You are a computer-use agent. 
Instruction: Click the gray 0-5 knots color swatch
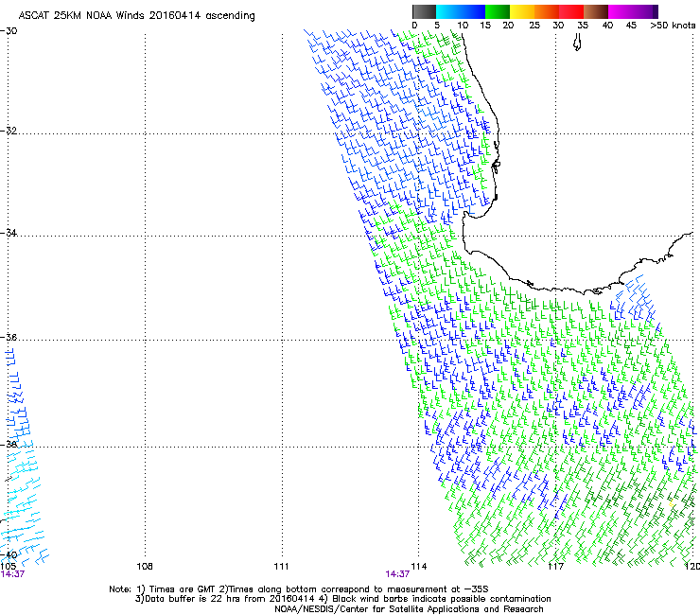[x=424, y=11]
